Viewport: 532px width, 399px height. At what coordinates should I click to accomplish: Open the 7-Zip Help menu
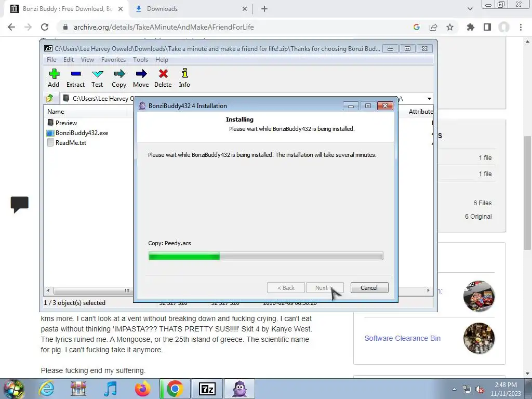tap(162, 60)
